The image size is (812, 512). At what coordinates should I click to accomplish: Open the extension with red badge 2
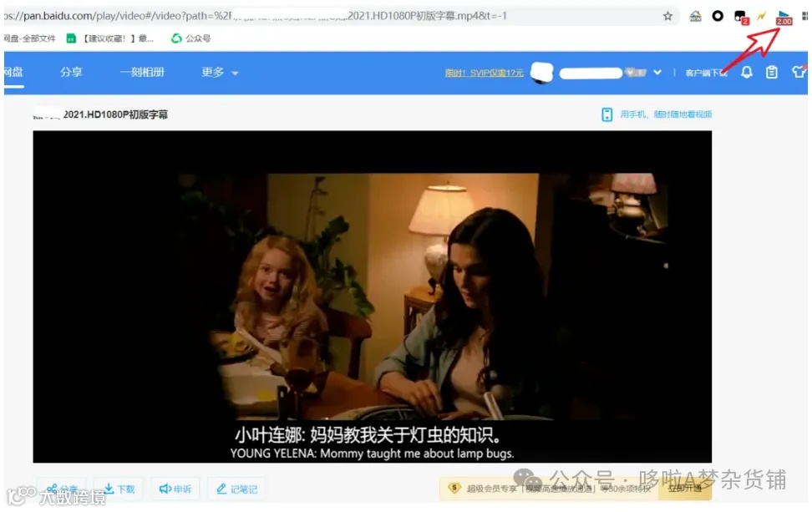click(x=741, y=17)
